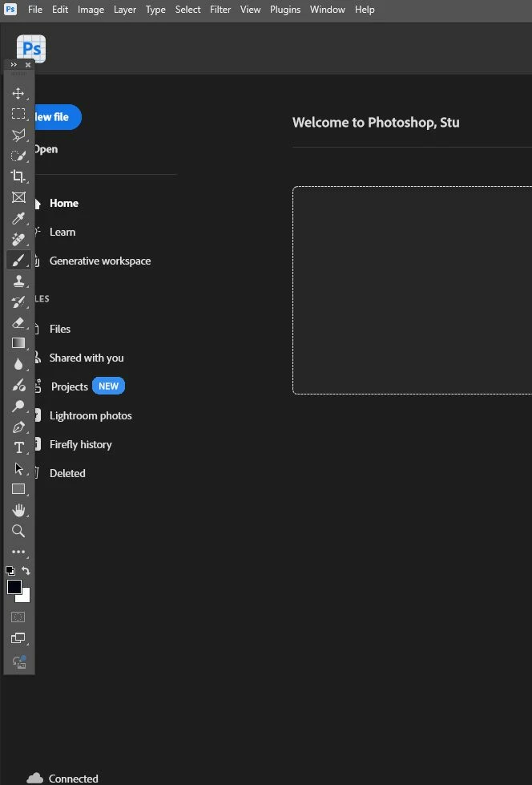Select the Brush tool
This screenshot has width=532, height=785.
pyautogui.click(x=18, y=261)
